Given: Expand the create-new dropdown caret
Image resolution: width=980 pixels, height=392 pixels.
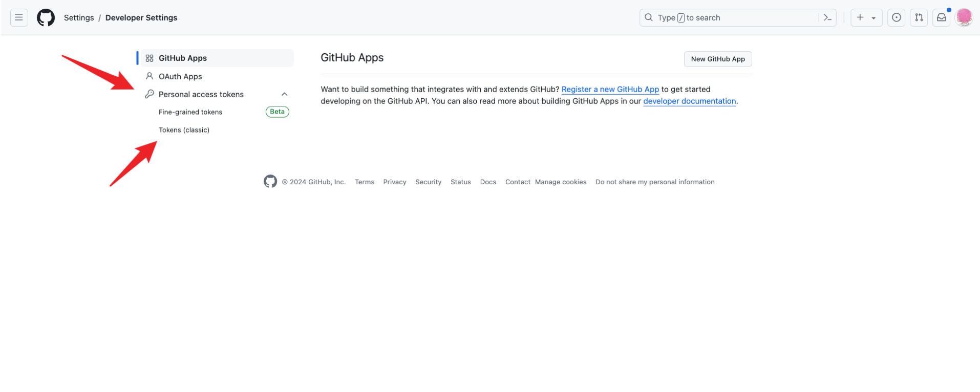Looking at the screenshot, I should click(x=874, y=18).
